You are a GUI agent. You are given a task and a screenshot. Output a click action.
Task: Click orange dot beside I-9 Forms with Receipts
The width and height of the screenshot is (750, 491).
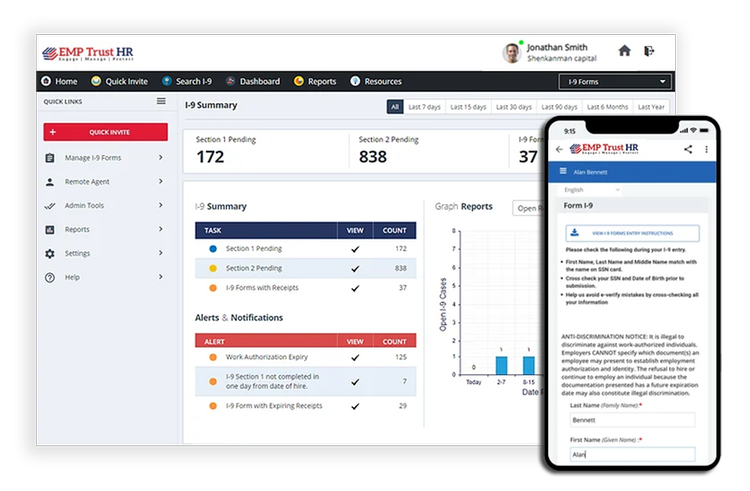point(213,288)
